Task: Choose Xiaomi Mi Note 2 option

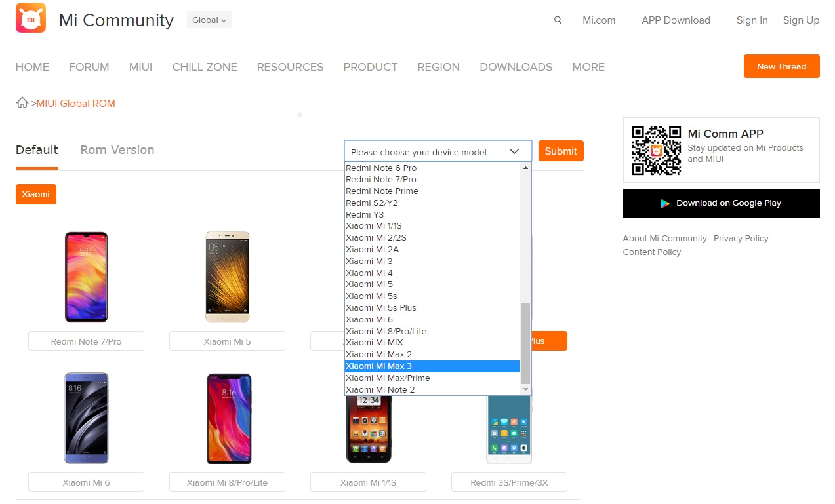Action: (432, 389)
